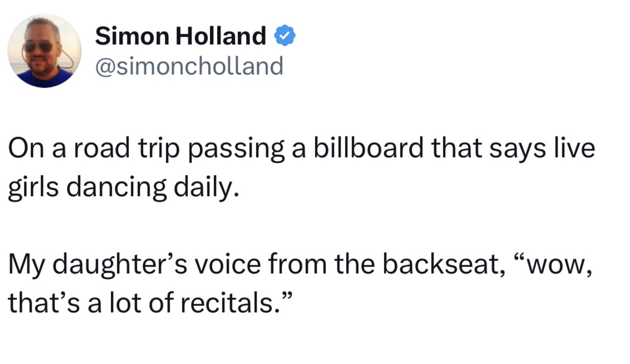Click the blue verified checkmark badge

click(x=284, y=36)
